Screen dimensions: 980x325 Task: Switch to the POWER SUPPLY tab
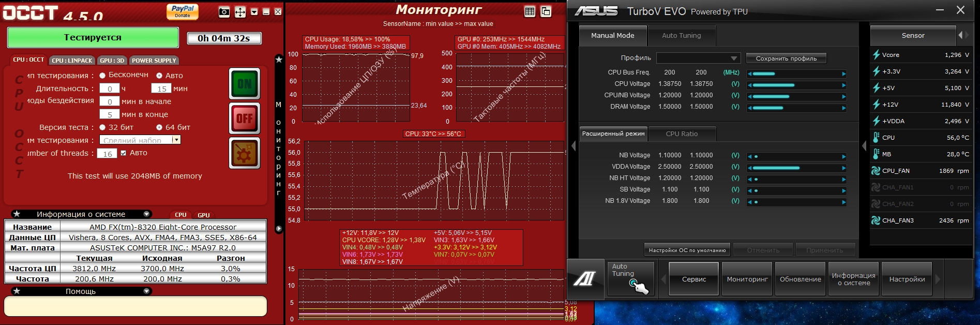[154, 61]
